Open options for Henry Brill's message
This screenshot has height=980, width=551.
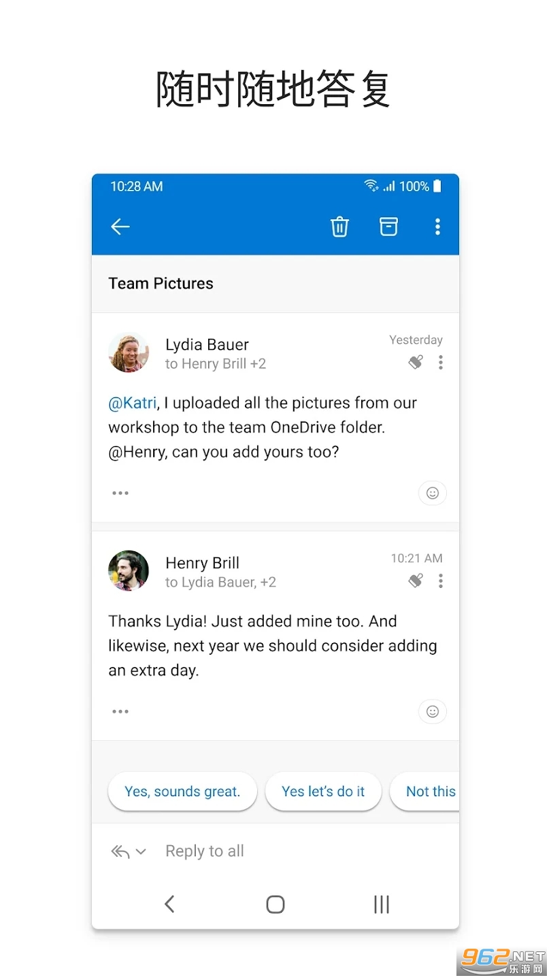click(x=441, y=581)
